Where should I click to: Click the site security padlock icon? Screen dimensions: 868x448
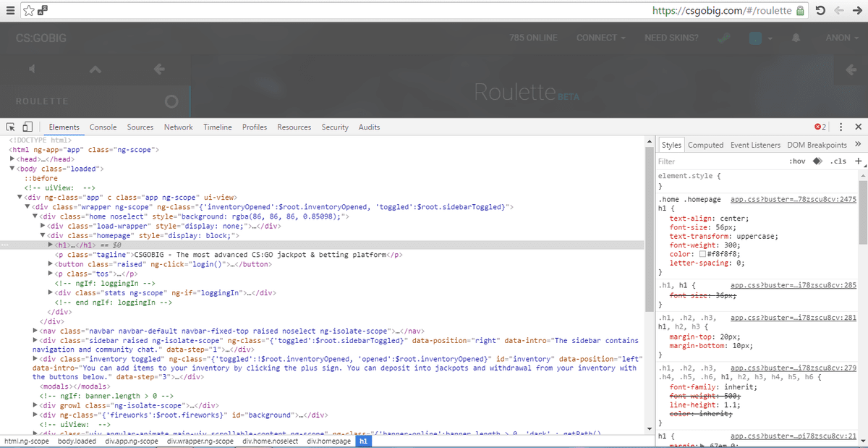tap(800, 11)
